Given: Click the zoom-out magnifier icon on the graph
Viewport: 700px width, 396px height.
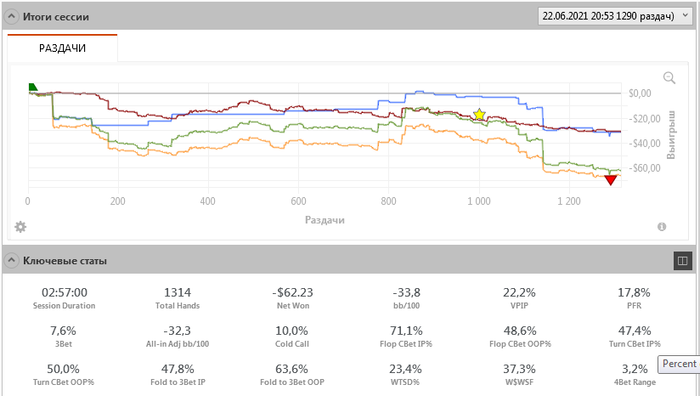Looking at the screenshot, I should click(669, 78).
